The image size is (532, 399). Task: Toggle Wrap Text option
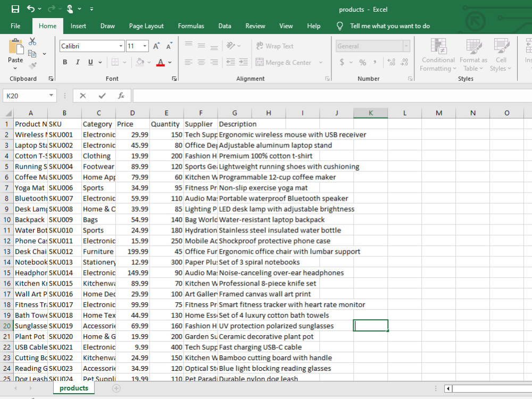pyautogui.click(x=275, y=46)
